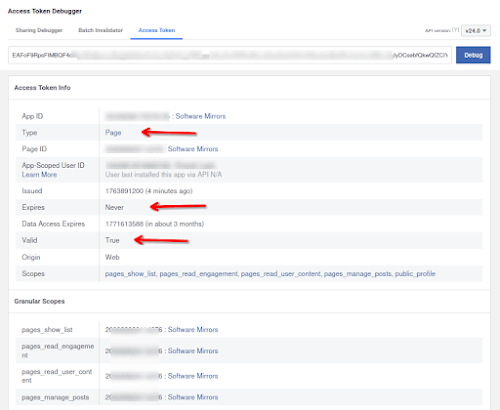Click the 'Data Access Expires' label
500x410 pixels.
(53, 224)
